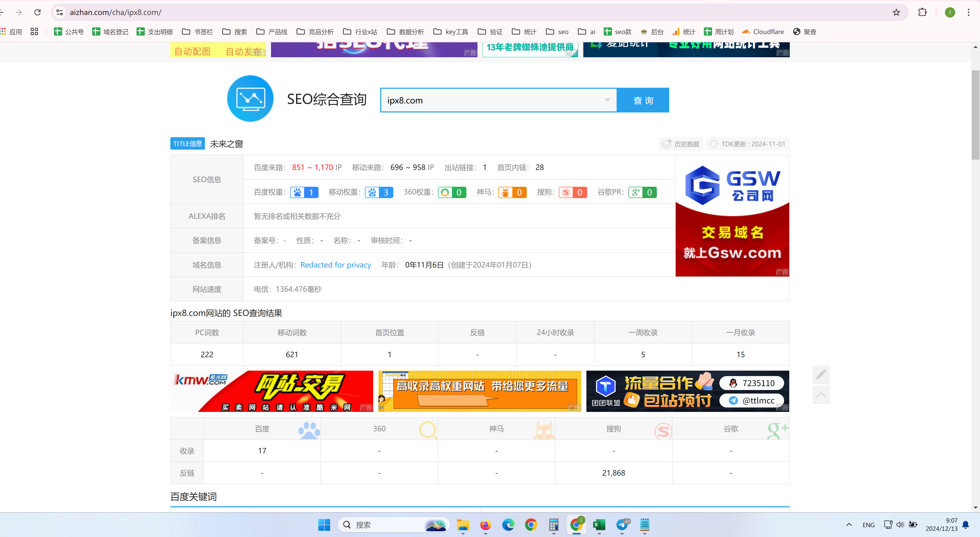The image size is (980, 537).
Task: Open the key工具 bookmark folder
Action: coord(451,31)
